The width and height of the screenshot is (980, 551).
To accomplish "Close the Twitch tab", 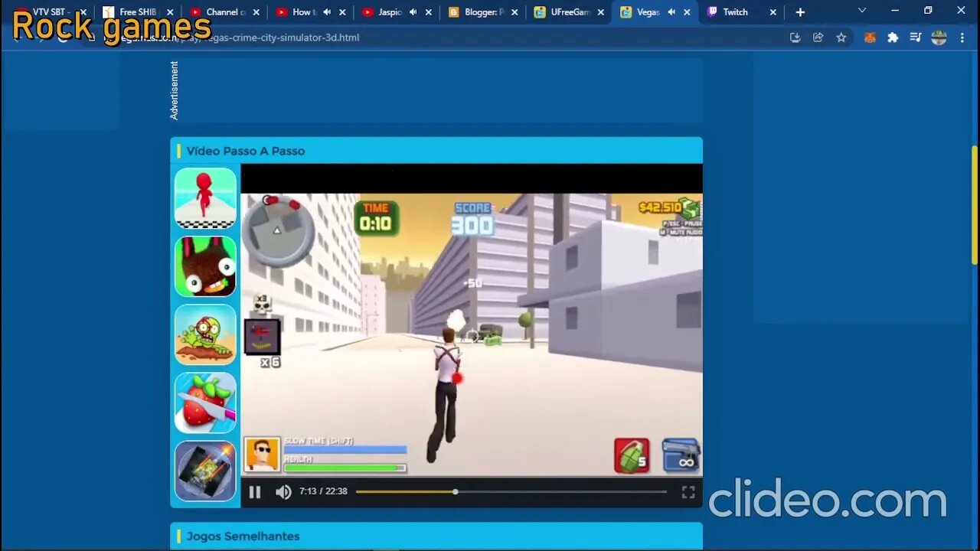I will click(773, 12).
